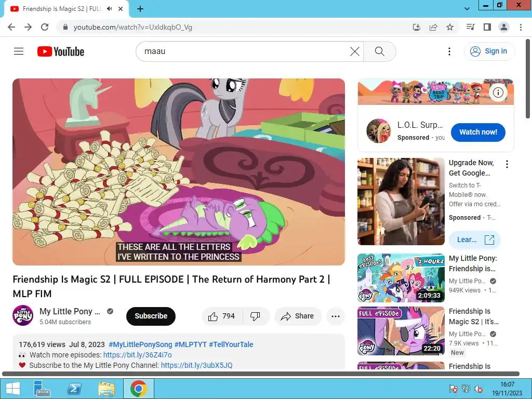This screenshot has height=399, width=532.
Task: Clear the search box with X icon
Action: (354, 51)
